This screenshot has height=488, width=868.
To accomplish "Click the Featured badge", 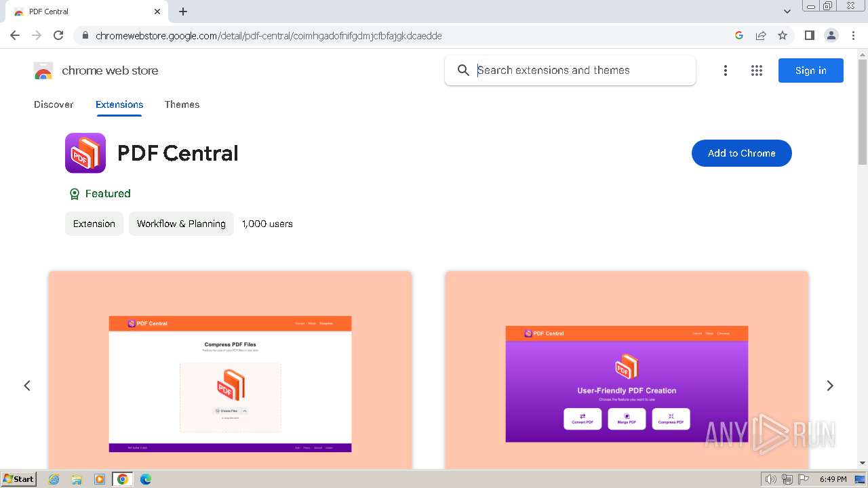I will click(100, 194).
